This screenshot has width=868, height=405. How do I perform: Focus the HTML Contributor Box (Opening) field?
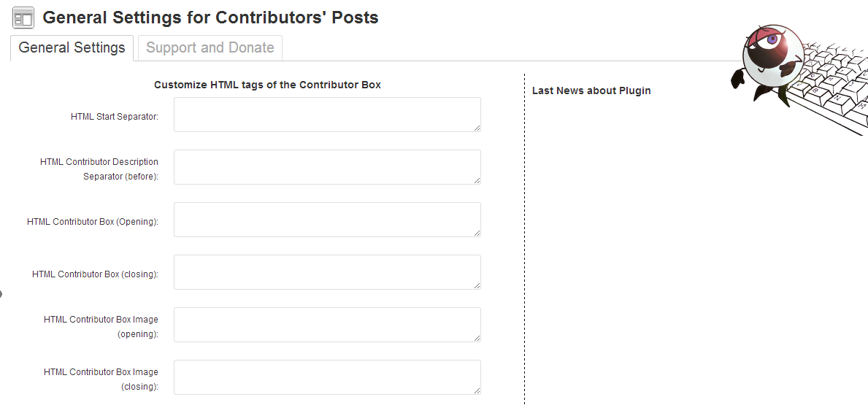pos(326,220)
